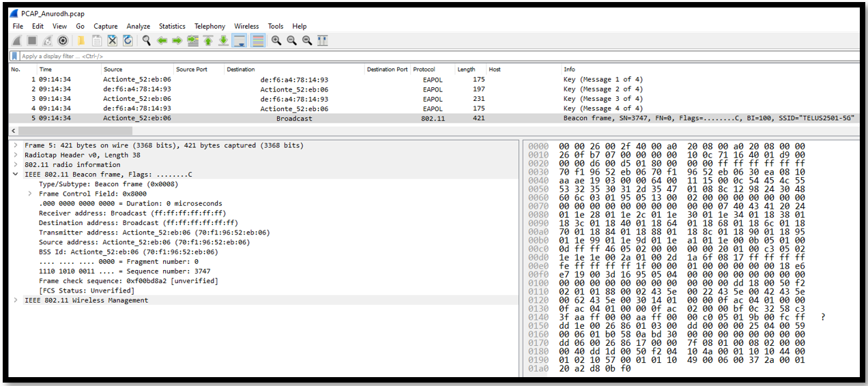Click the display filter bookmark icon
This screenshot has height=386, width=868.
(x=15, y=56)
